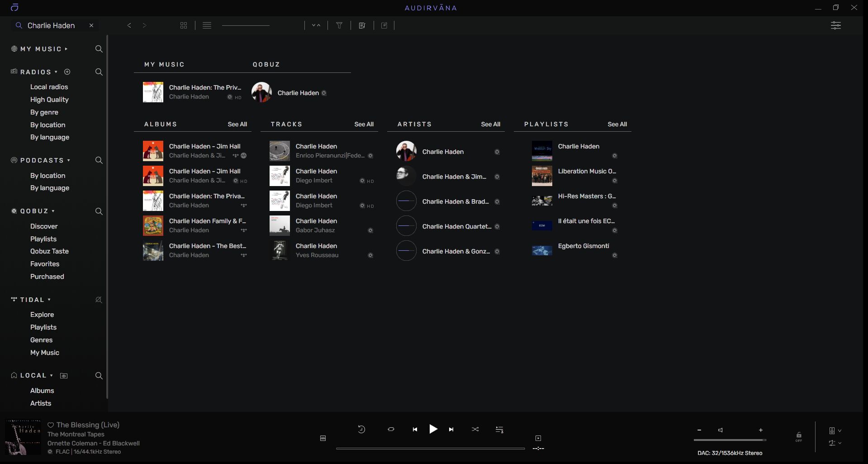Skip to previous track
This screenshot has height=464, width=868.
click(x=415, y=430)
